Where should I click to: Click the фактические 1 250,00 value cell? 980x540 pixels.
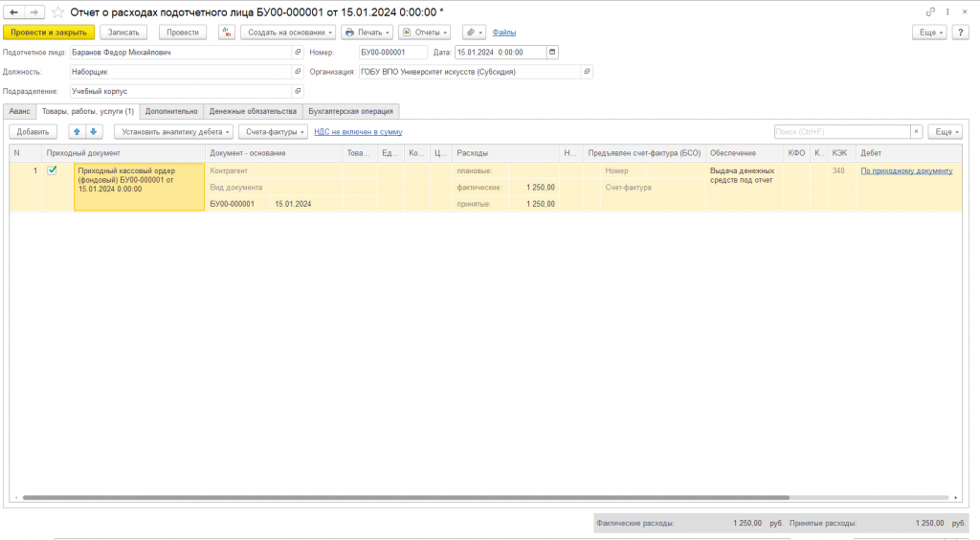(534, 188)
